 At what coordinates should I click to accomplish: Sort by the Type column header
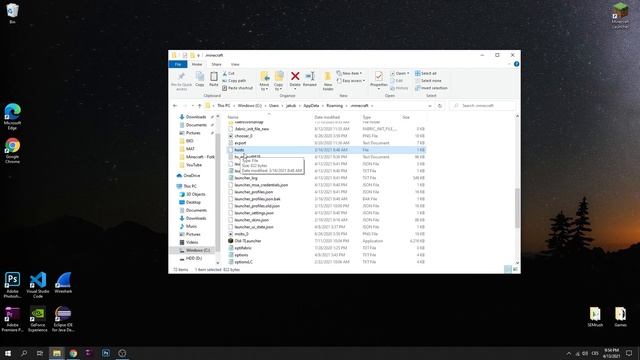click(367, 118)
